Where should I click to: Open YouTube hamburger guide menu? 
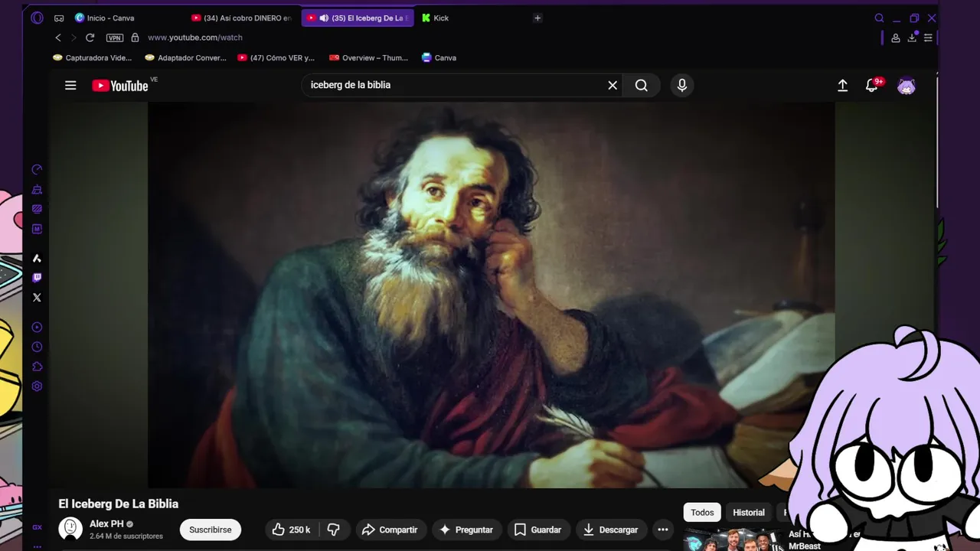click(x=70, y=86)
